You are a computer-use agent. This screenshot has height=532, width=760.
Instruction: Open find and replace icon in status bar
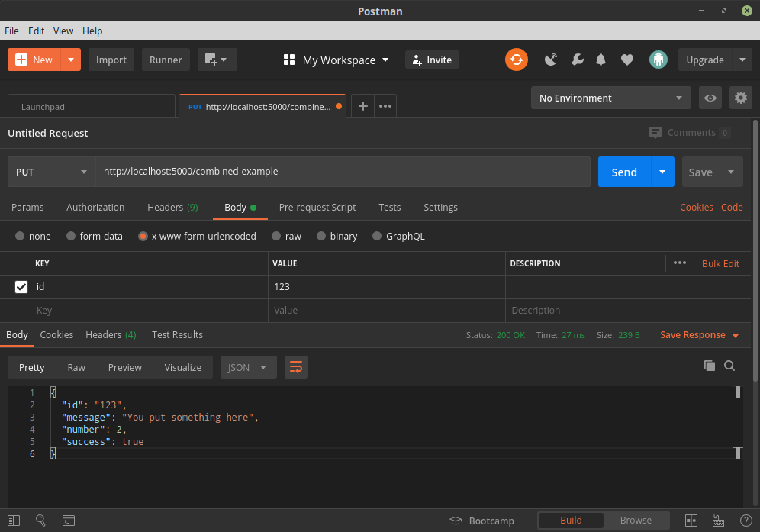point(40,521)
